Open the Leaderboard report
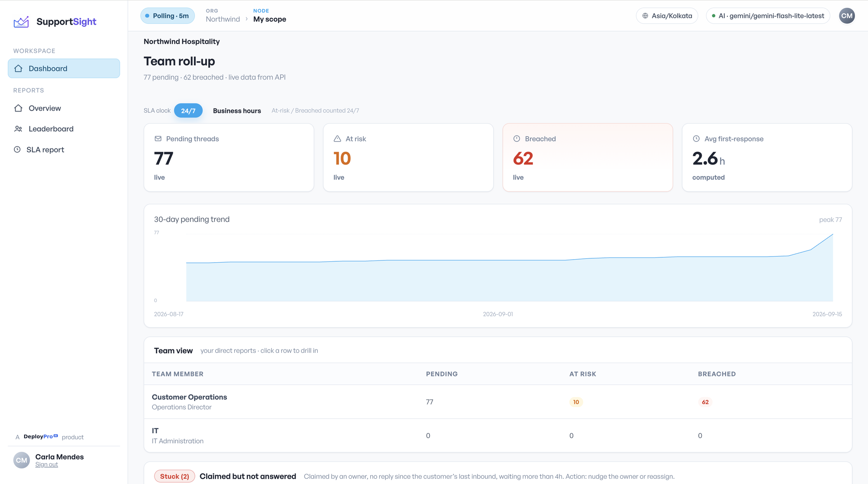The image size is (868, 484). (64, 129)
